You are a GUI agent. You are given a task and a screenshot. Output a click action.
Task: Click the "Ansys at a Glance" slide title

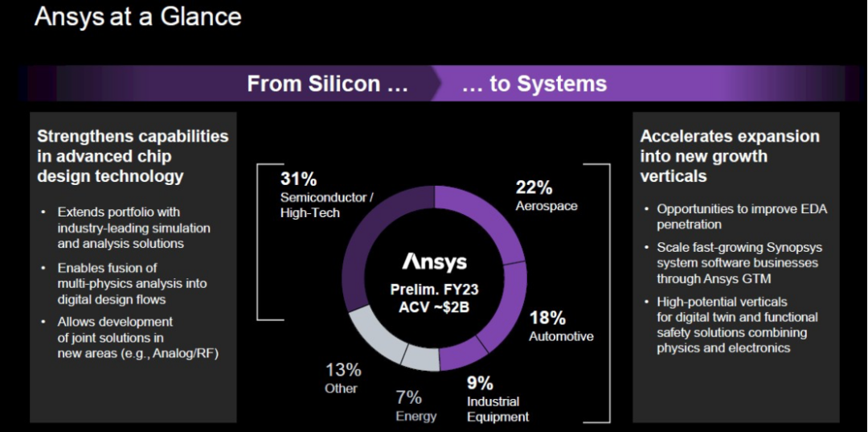(x=137, y=17)
